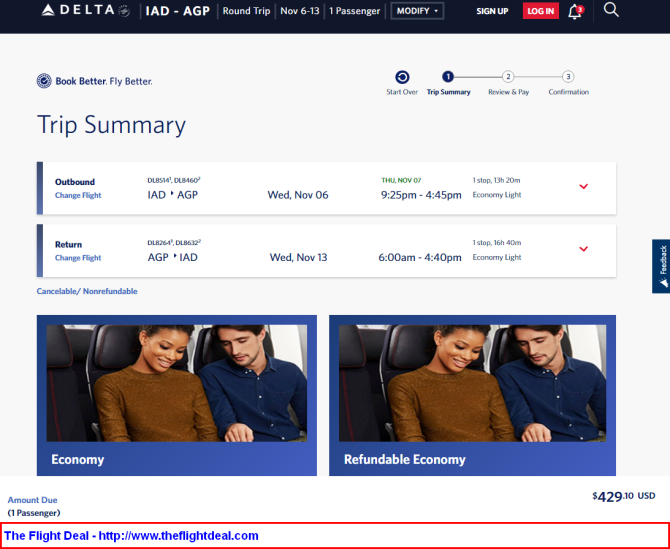
Task: Click the IAD - AGP route text in header
Action: pos(177,11)
